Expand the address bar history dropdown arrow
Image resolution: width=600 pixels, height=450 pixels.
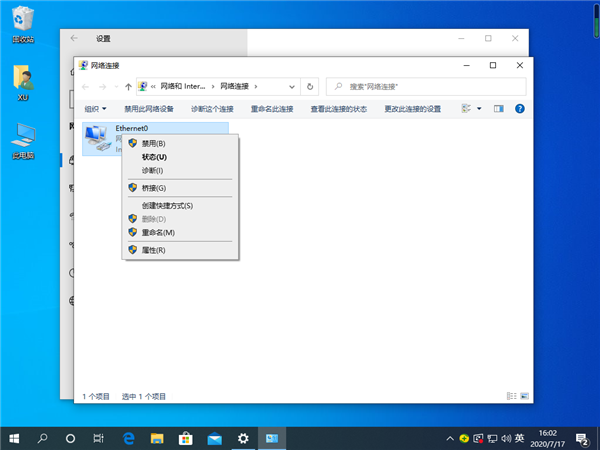pos(293,87)
